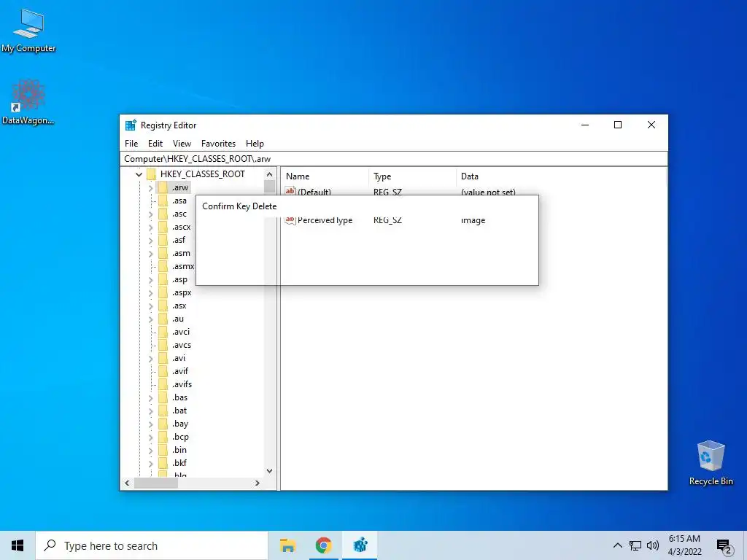Click the tree scrollbar down arrow

270,471
